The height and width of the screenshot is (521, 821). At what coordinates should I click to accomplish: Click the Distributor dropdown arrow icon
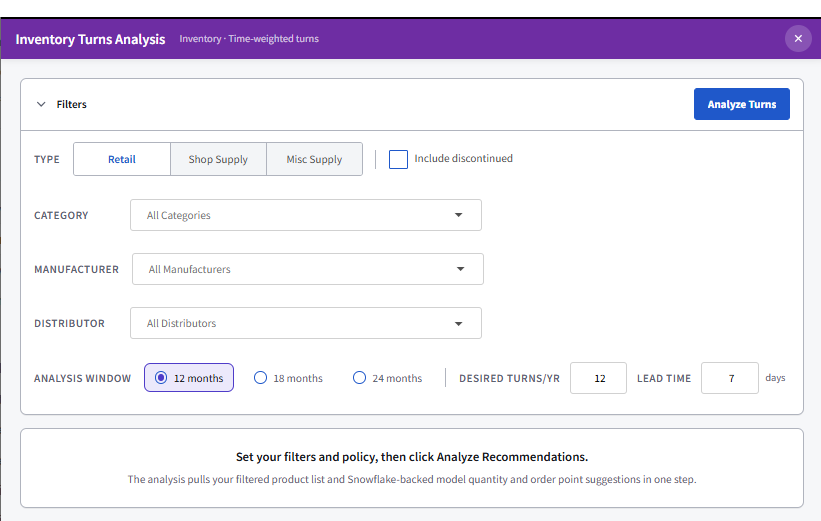coord(459,324)
